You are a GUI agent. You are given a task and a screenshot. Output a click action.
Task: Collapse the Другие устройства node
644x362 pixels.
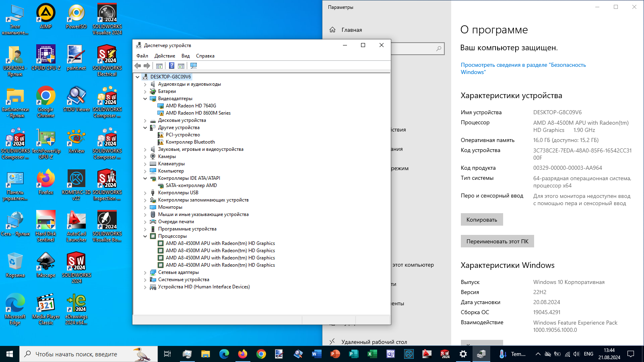coord(145,128)
